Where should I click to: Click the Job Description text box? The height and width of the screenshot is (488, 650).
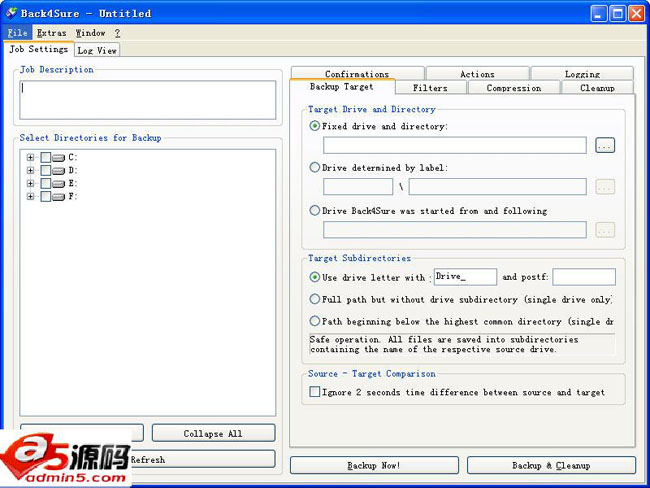coord(148,100)
